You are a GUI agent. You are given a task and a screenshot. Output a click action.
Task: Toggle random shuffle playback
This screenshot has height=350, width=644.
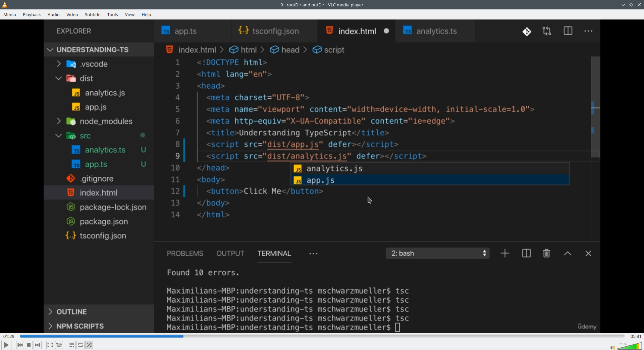pos(90,345)
